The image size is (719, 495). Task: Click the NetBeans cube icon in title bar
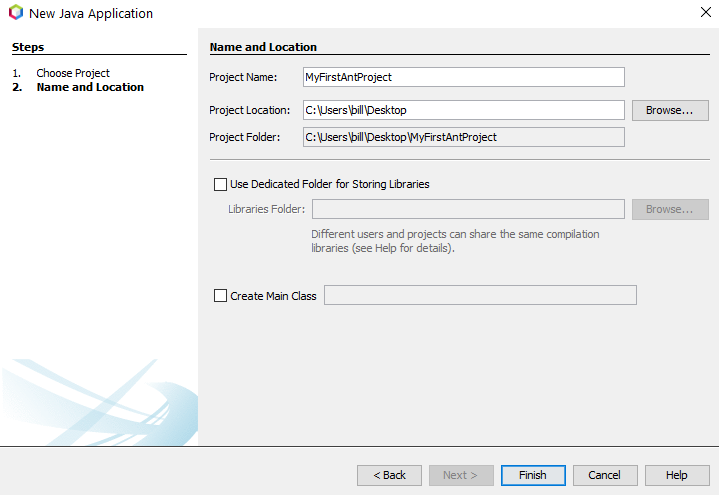pos(16,12)
